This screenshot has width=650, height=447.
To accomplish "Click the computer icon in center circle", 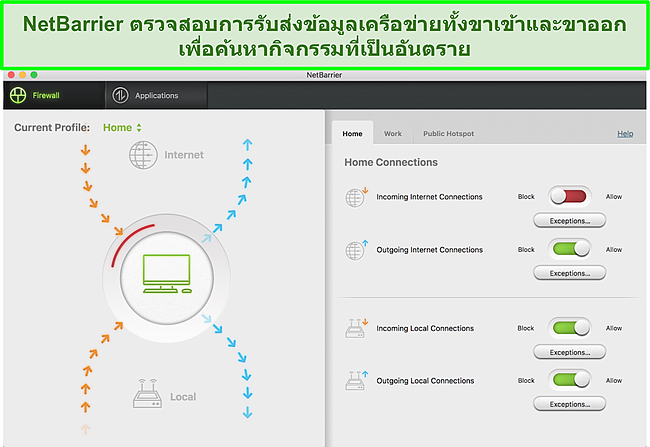I will [167, 274].
